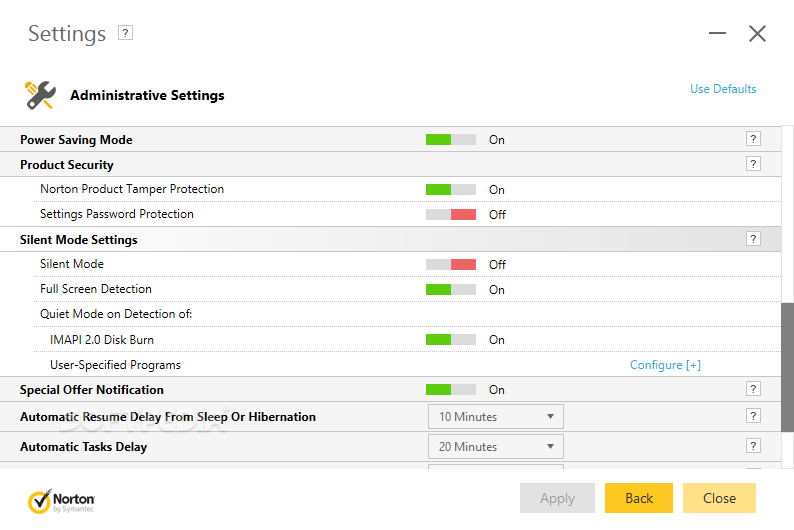Image resolution: width=794 pixels, height=530 pixels.
Task: Open help for Automatic Resume Delay
Action: click(753, 416)
